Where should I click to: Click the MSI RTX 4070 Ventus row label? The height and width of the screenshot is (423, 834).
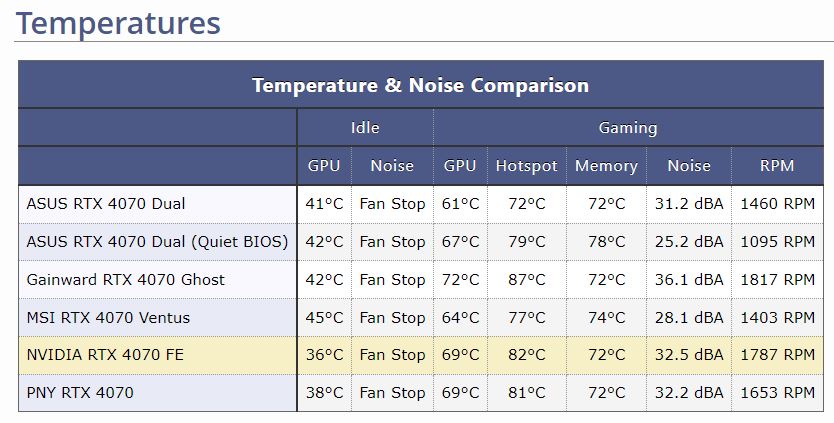point(108,318)
